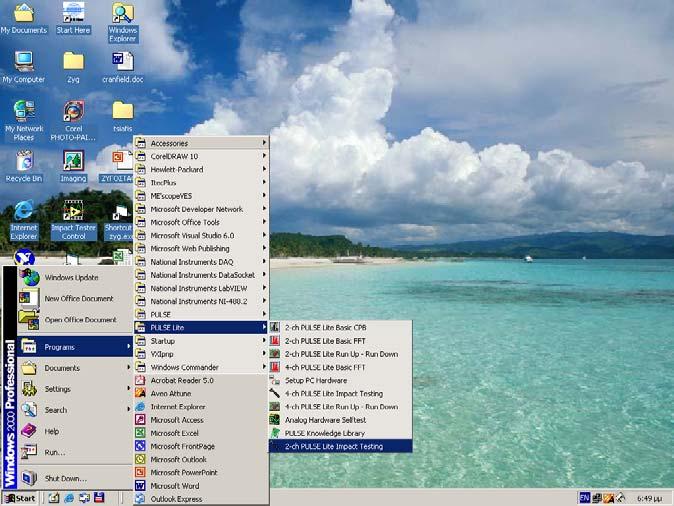Viewport: 674px width, 506px height.
Task: Click the Acrobat Reader 5.0 icon
Action: pos(140,380)
